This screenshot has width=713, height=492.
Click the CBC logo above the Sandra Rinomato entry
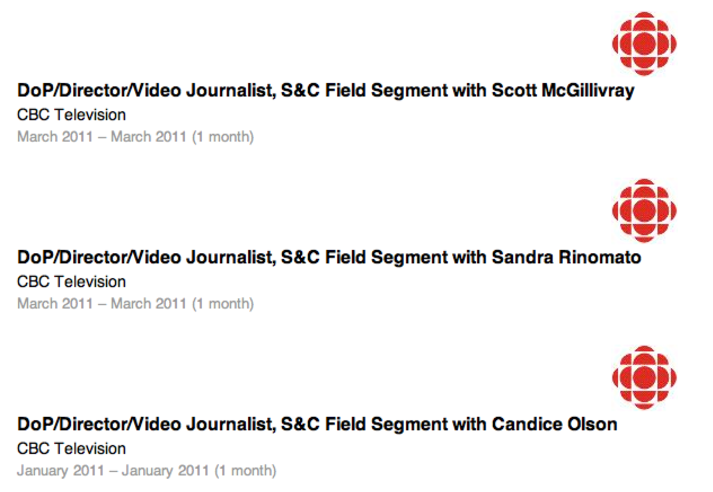point(644,211)
